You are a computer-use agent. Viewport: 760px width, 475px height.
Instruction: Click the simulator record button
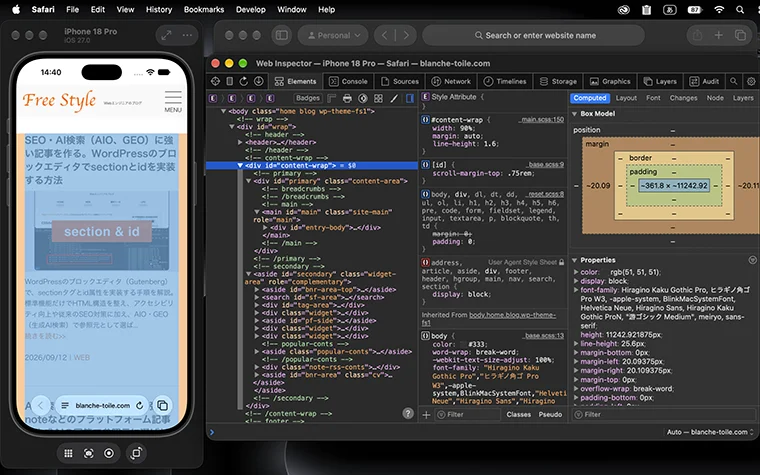[109, 453]
